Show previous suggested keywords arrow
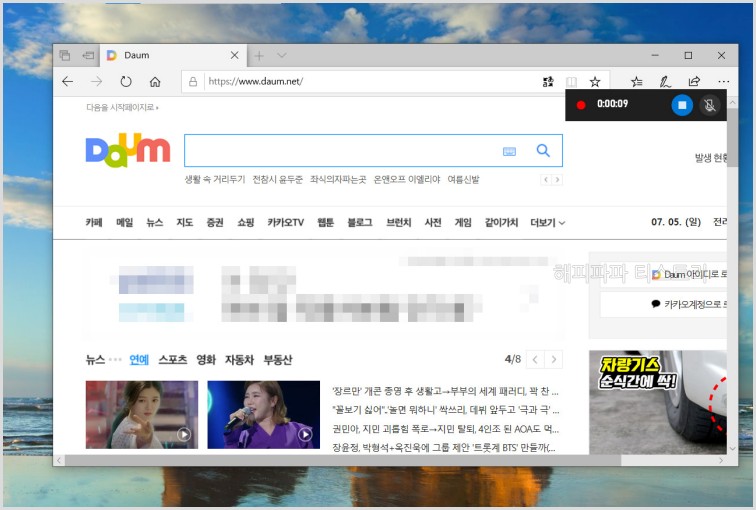Viewport: 756px width, 510px height. click(546, 179)
